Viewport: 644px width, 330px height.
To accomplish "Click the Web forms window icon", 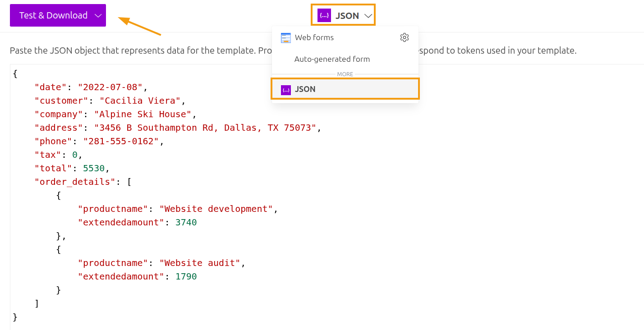I will pyautogui.click(x=286, y=38).
